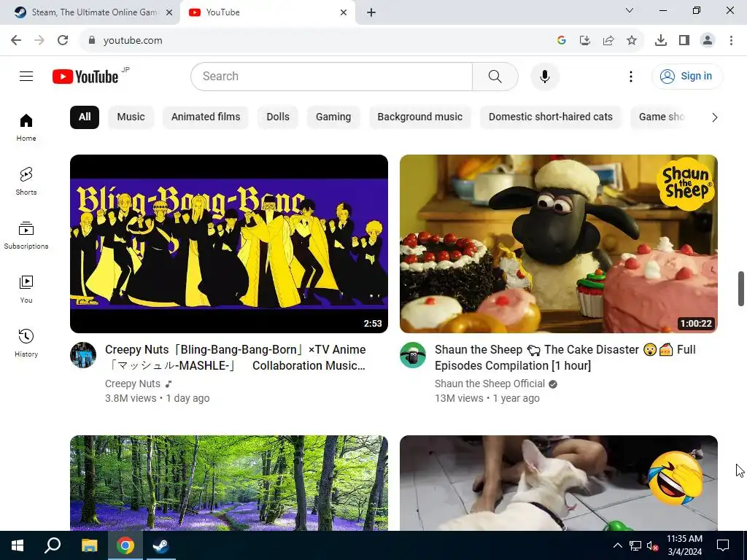Play the white cat video thumbnail

(x=558, y=483)
